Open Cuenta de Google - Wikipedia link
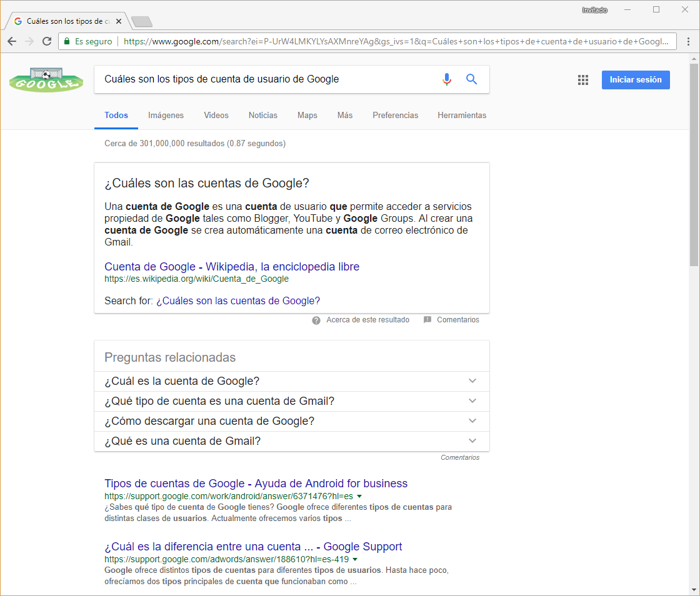The width and height of the screenshot is (700, 596). (x=232, y=267)
